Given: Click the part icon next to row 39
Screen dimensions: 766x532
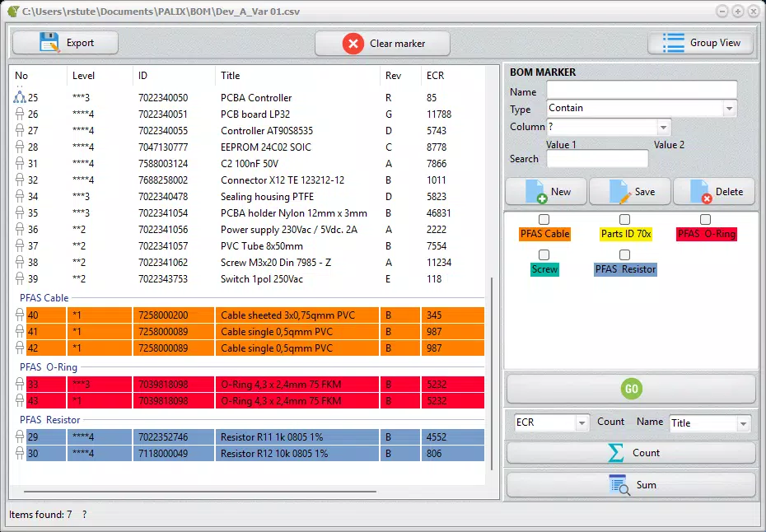Looking at the screenshot, I should coord(20,278).
